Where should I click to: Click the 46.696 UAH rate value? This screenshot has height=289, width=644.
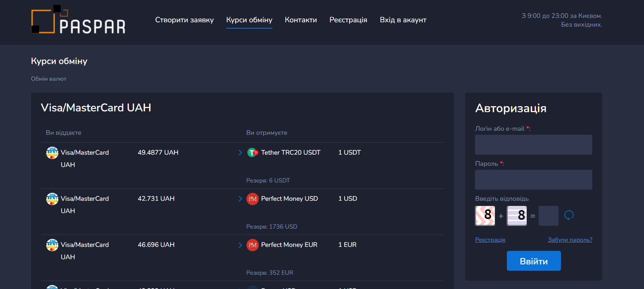[156, 245]
